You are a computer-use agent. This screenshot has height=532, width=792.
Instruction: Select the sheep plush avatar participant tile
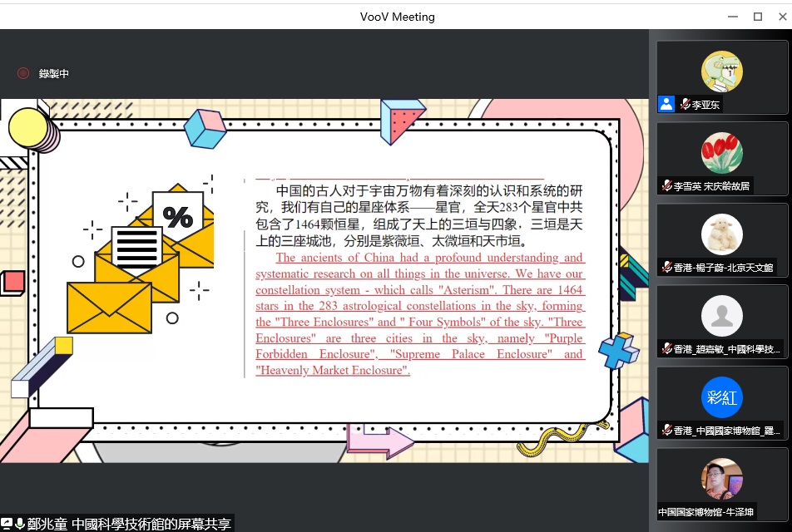(x=721, y=234)
